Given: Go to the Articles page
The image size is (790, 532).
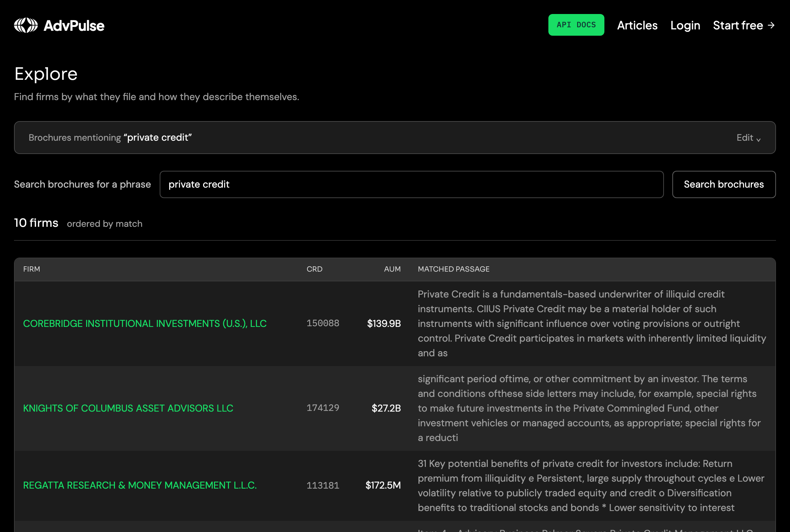Looking at the screenshot, I should click(x=637, y=25).
